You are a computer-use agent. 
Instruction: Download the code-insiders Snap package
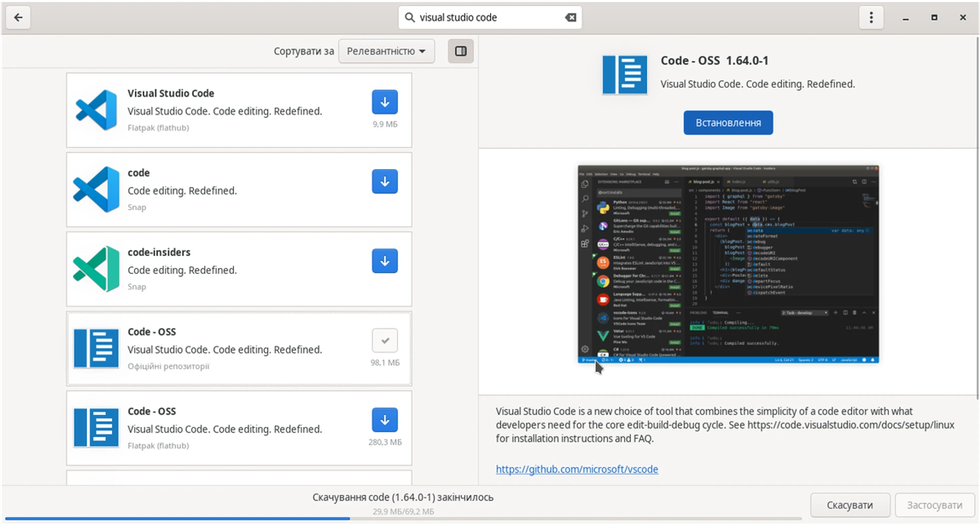385,261
